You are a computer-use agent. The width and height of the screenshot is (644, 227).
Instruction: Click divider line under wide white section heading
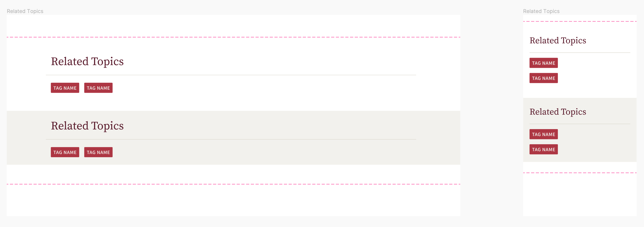click(x=231, y=75)
